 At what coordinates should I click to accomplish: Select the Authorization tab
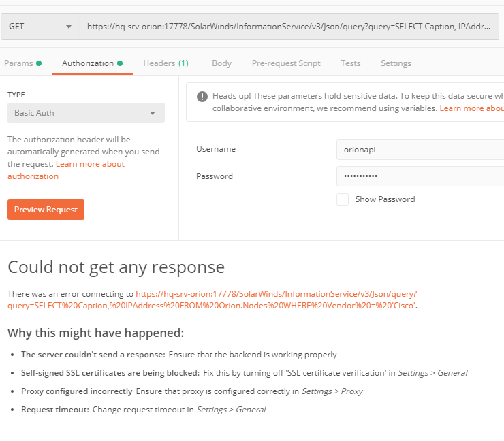click(92, 63)
